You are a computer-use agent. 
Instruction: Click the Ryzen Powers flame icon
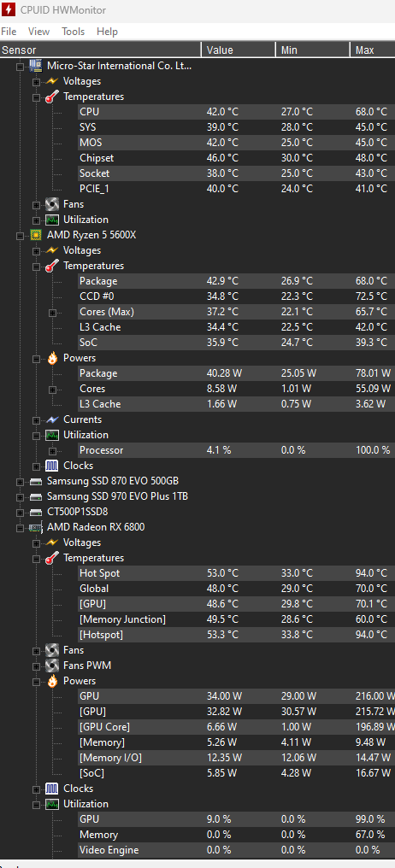[x=52, y=358]
